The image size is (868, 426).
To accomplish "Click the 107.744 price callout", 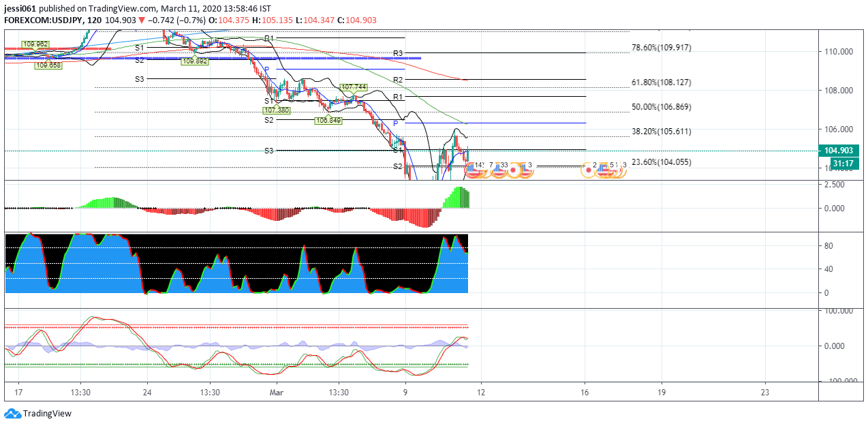I will (x=354, y=87).
